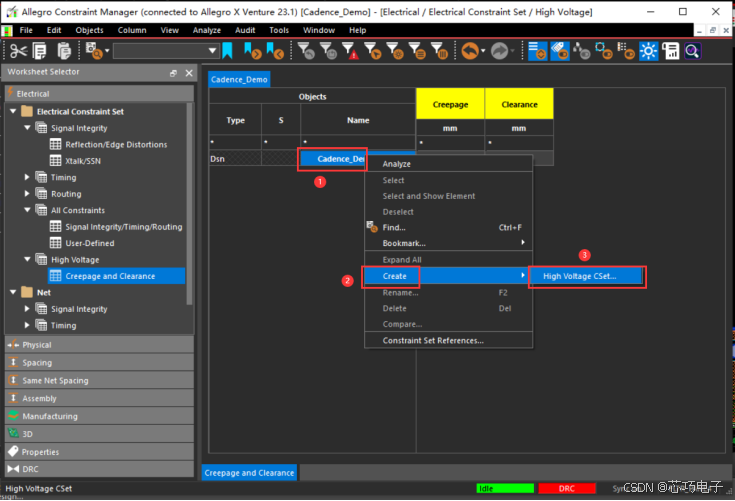Go to previous bookmark icon
Screen dimensions: 735x501
(275, 51)
